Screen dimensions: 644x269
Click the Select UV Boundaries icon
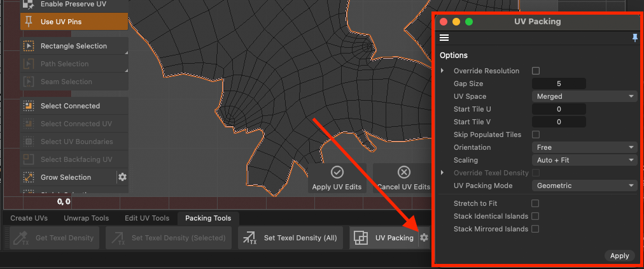click(29, 142)
